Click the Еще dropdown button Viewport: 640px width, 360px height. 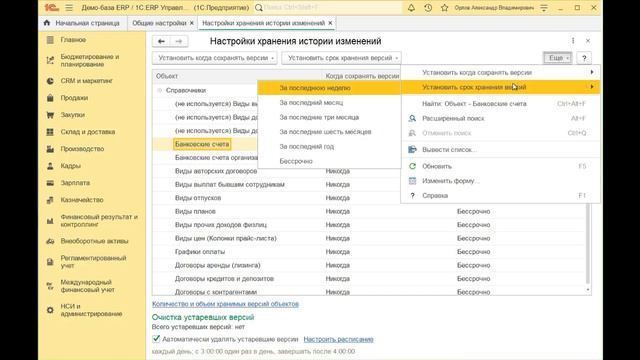558,58
